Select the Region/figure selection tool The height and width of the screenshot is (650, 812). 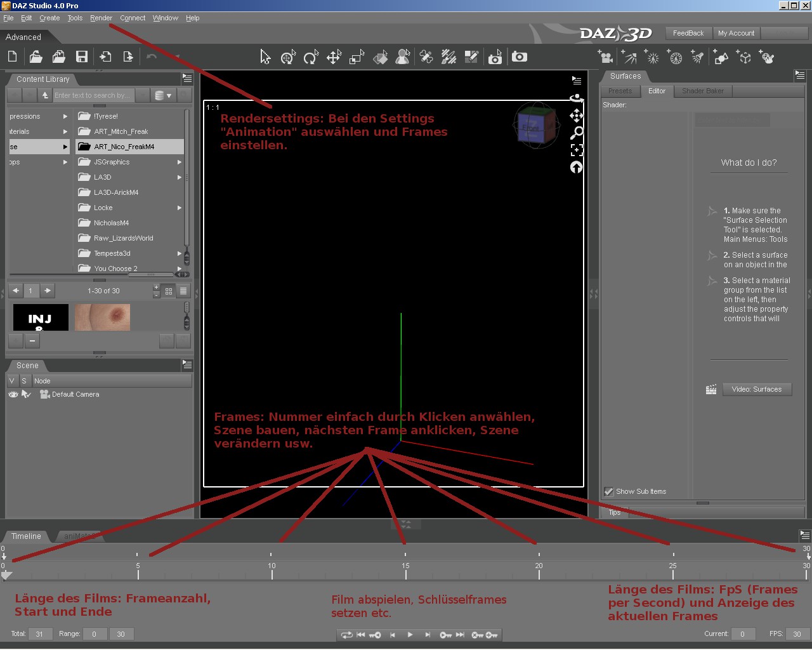[x=403, y=58]
